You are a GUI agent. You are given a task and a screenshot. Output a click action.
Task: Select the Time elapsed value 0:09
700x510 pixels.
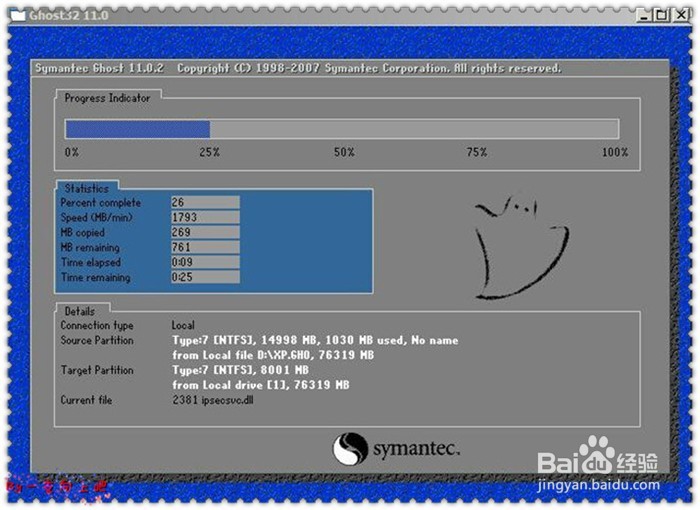coord(205,262)
